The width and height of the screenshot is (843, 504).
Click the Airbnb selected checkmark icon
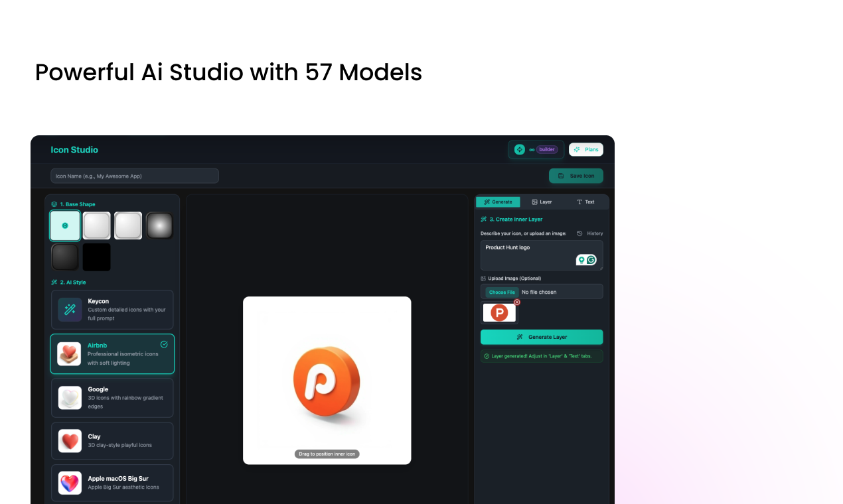164,344
